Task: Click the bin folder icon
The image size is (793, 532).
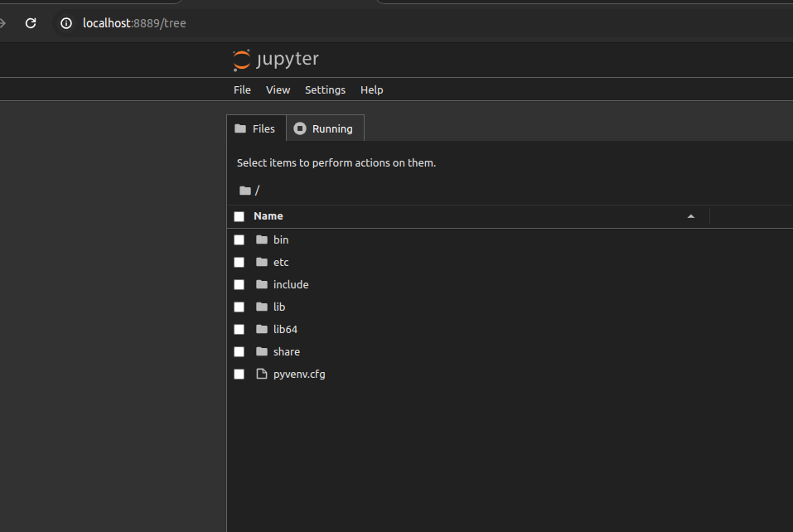Action: [262, 239]
